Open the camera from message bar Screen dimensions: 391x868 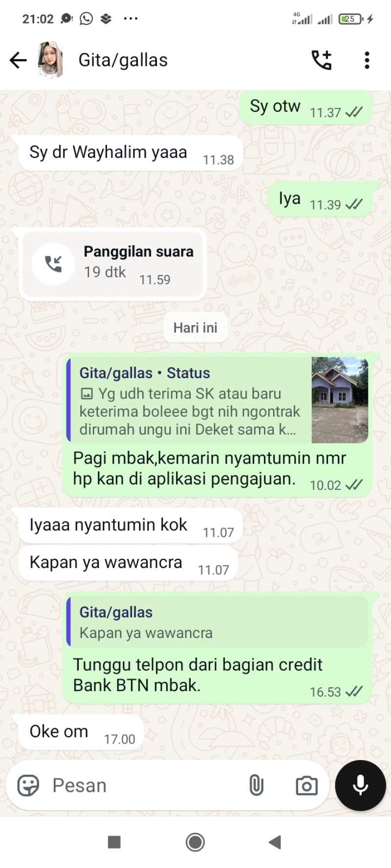pos(306,785)
